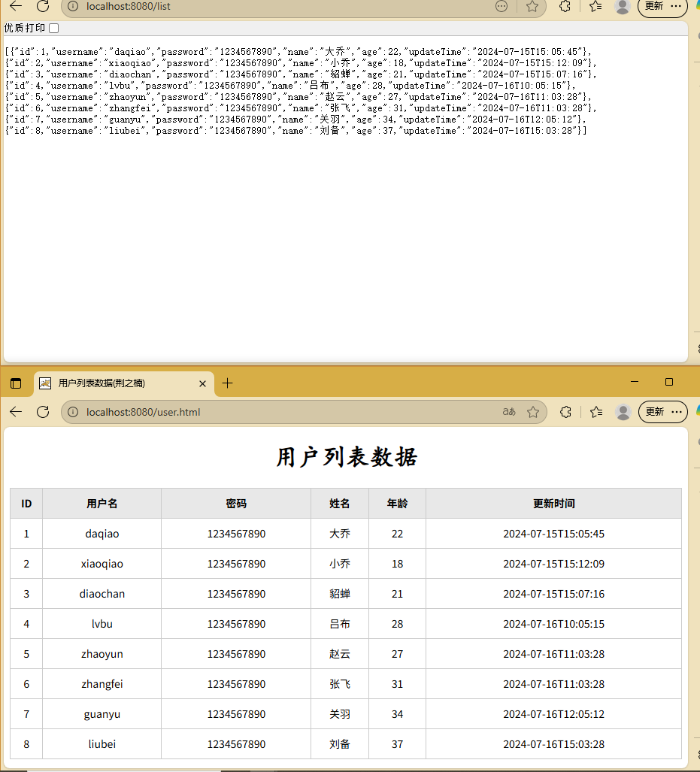Click the 更新时间 column header
The height and width of the screenshot is (772, 700).
[553, 503]
